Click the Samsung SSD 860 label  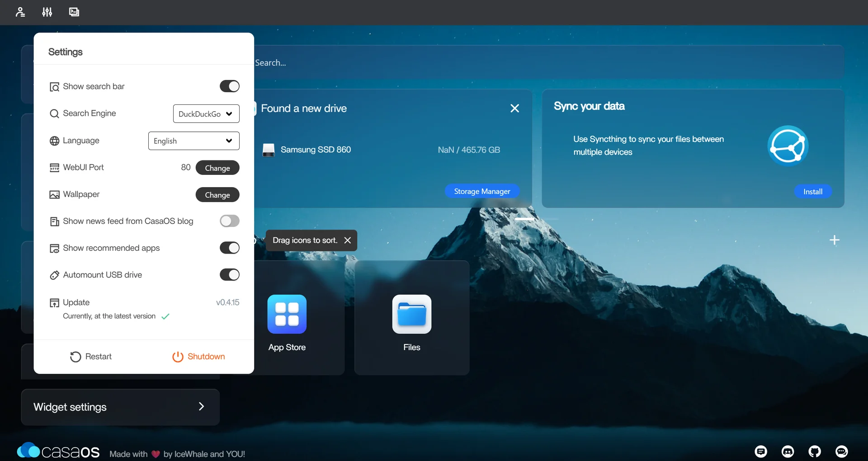coord(316,150)
